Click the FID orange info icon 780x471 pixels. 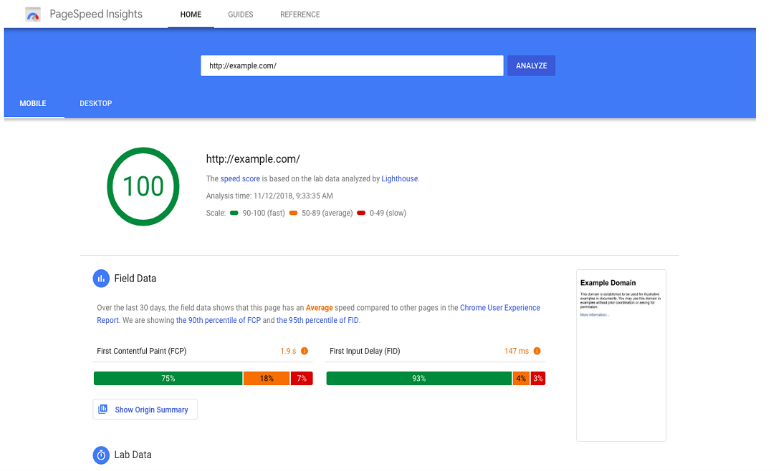click(x=537, y=351)
